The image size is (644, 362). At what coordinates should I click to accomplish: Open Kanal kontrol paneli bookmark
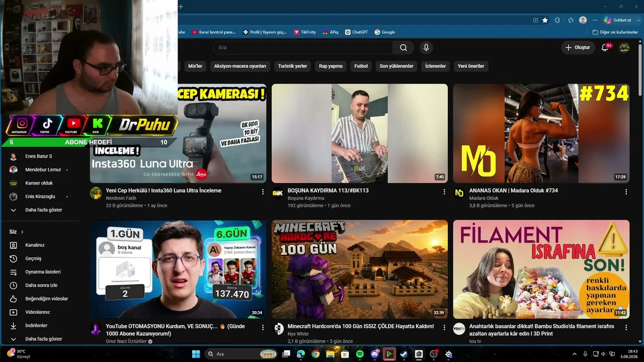214,32
